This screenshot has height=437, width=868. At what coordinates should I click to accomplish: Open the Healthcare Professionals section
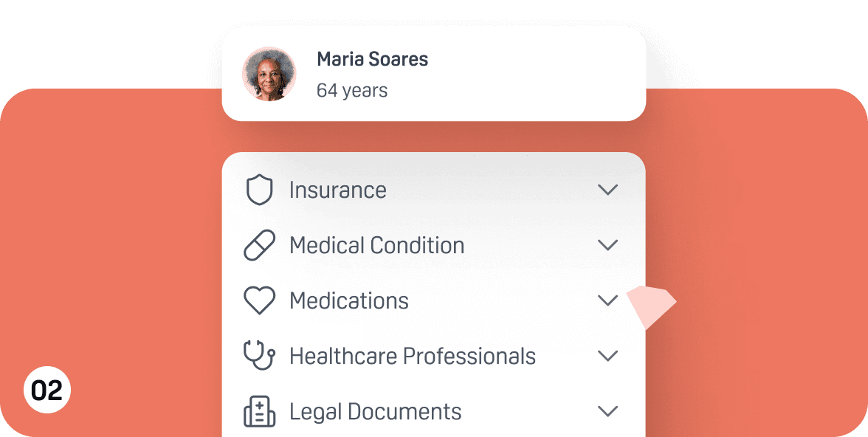(x=607, y=355)
